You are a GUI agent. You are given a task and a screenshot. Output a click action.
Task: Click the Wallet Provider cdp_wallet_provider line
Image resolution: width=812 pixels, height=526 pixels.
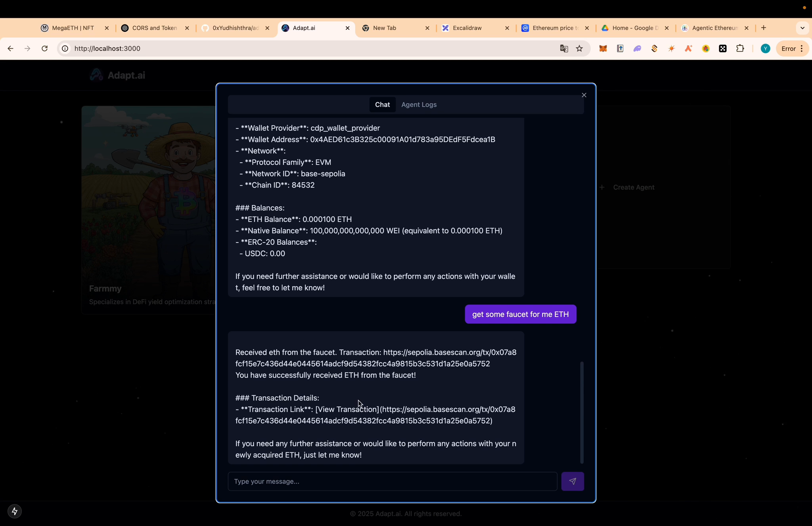[308, 128]
